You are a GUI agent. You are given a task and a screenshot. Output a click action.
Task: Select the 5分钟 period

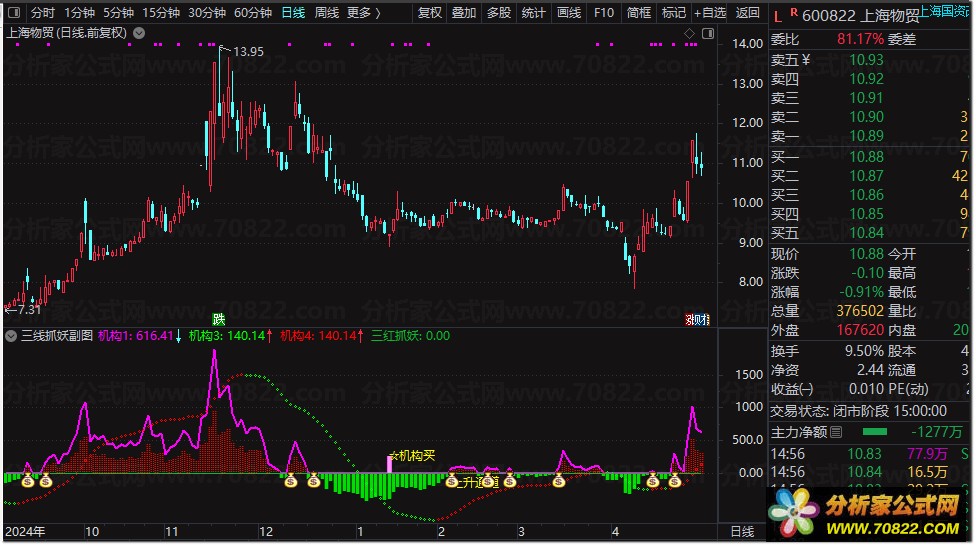click(118, 12)
